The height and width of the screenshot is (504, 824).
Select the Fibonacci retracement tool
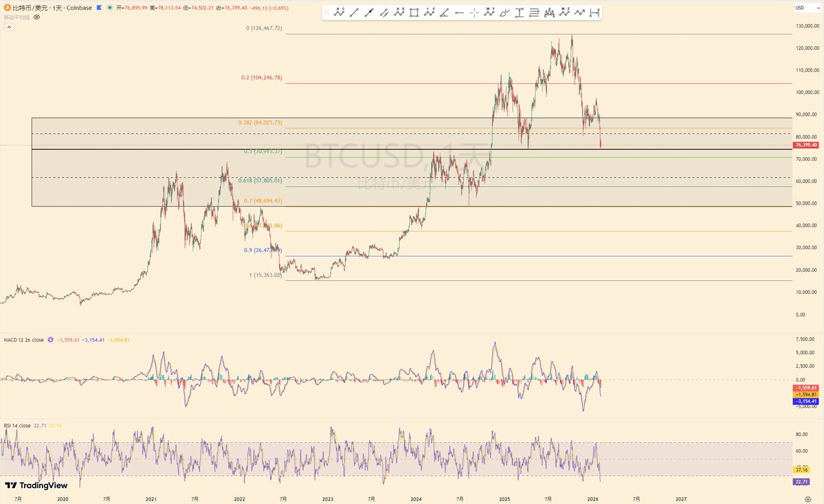535,12
